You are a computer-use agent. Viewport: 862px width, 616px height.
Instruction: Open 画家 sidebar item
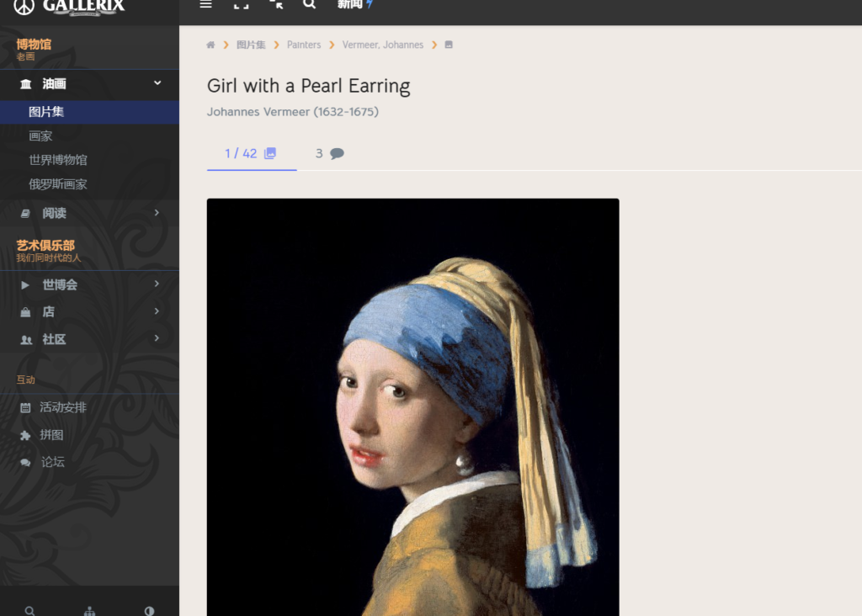click(40, 135)
